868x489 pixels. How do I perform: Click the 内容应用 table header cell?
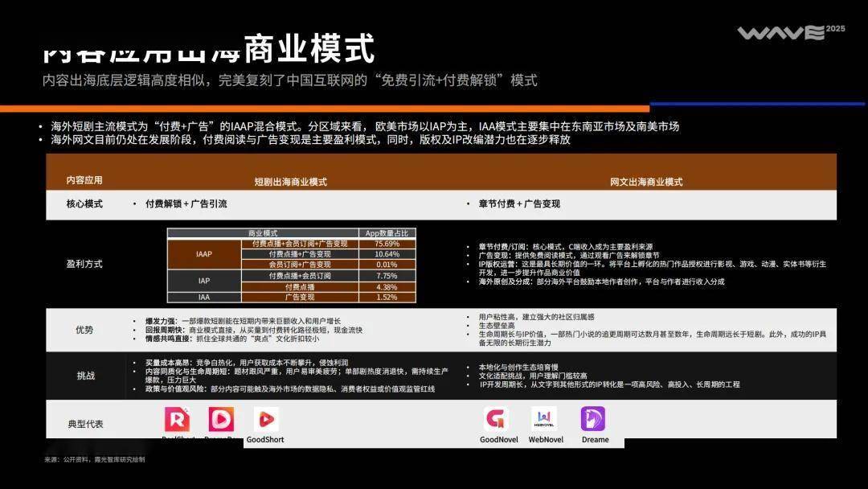pos(84,180)
